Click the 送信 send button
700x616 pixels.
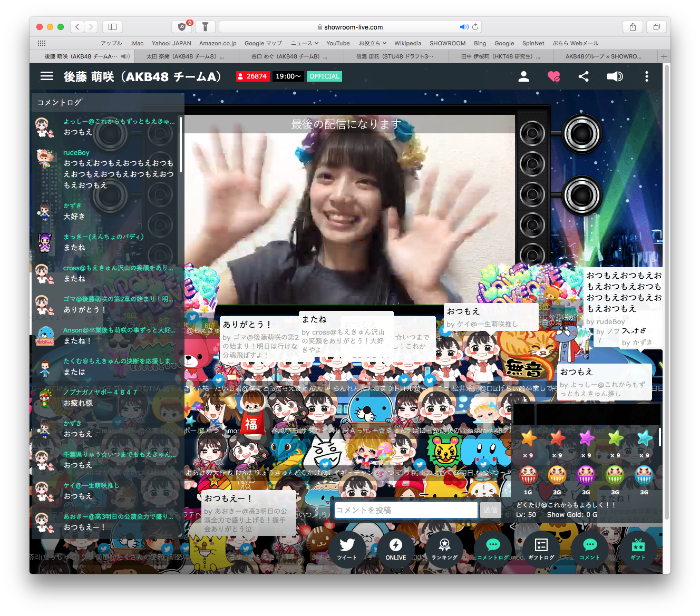(x=490, y=510)
